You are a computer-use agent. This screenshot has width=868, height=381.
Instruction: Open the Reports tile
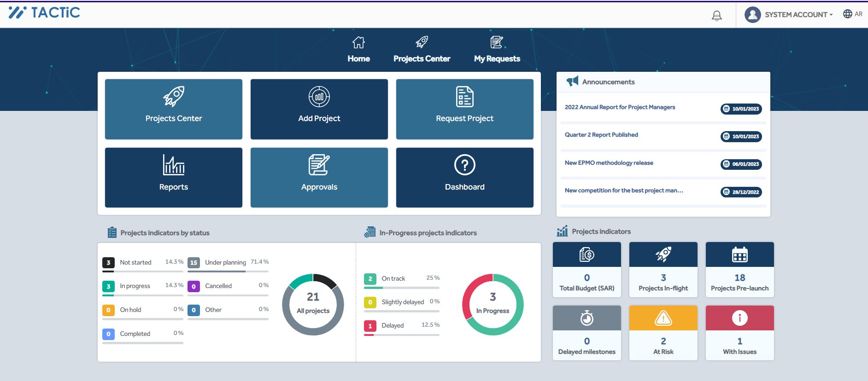coord(174,178)
